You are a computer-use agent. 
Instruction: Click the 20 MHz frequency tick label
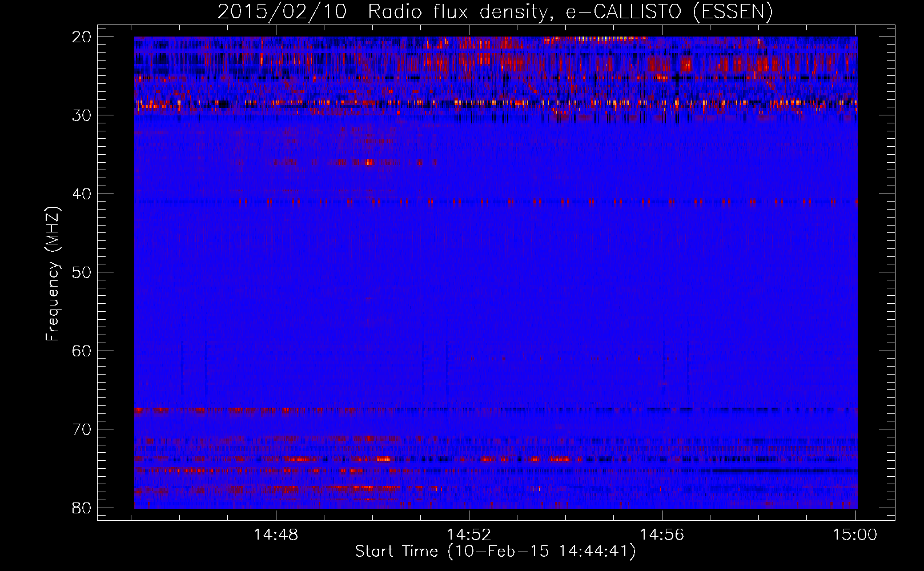[x=82, y=37]
